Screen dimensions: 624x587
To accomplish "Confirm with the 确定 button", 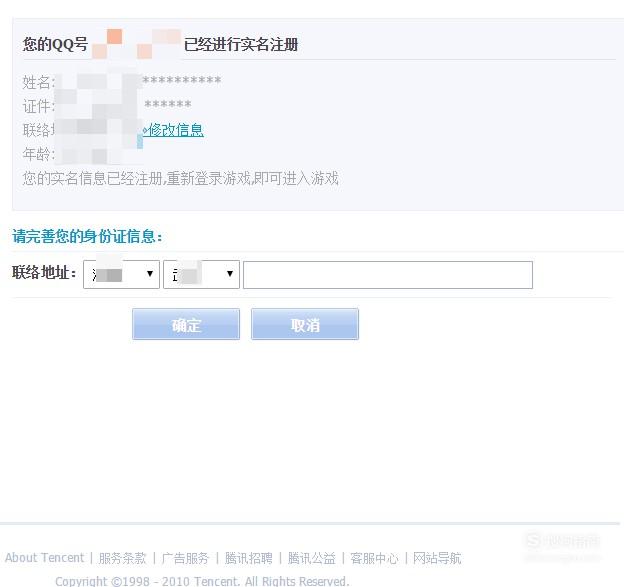I will click(186, 324).
